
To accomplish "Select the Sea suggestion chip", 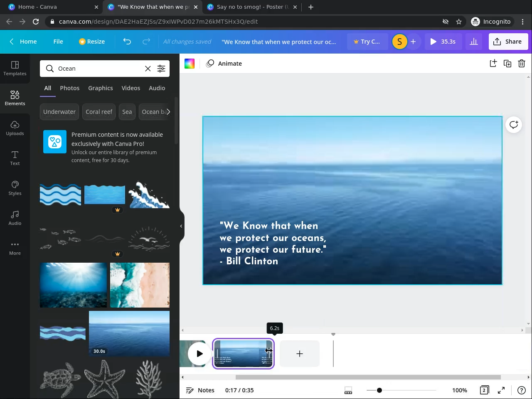I will [x=127, y=112].
